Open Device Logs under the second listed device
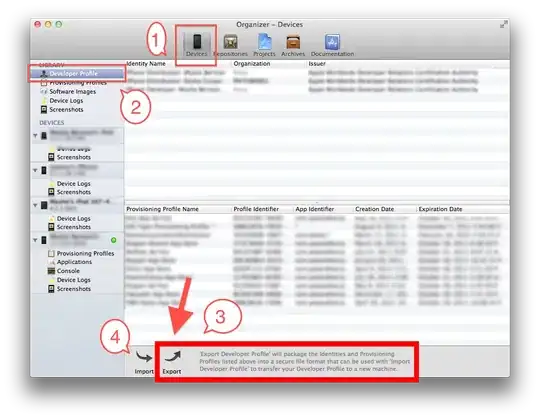Screen dimensions: 540x419 [x=69, y=184]
